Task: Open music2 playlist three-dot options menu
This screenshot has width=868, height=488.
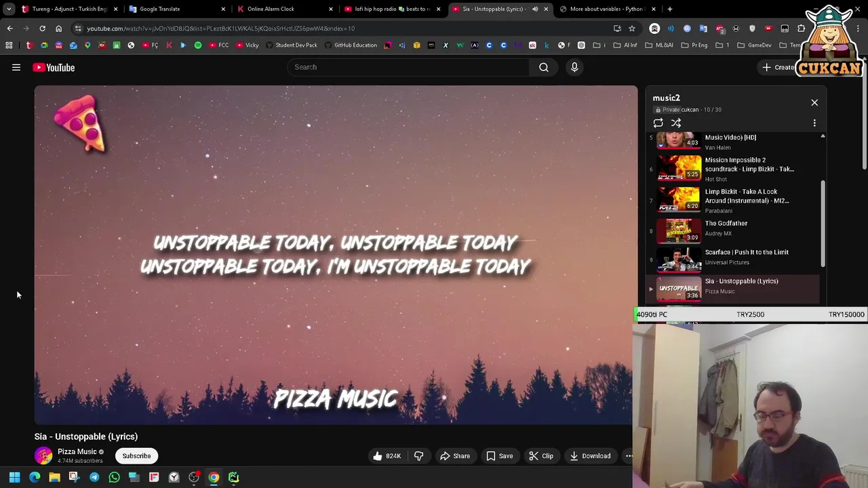Action: pos(814,123)
